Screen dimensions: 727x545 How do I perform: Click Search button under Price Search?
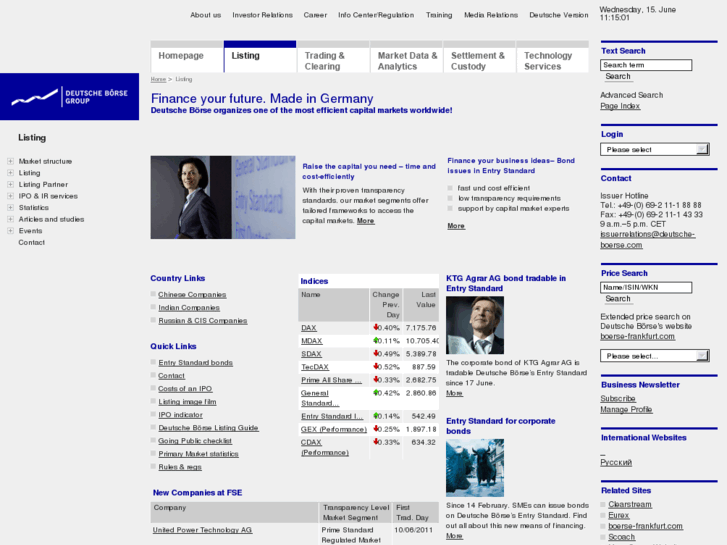click(x=618, y=299)
